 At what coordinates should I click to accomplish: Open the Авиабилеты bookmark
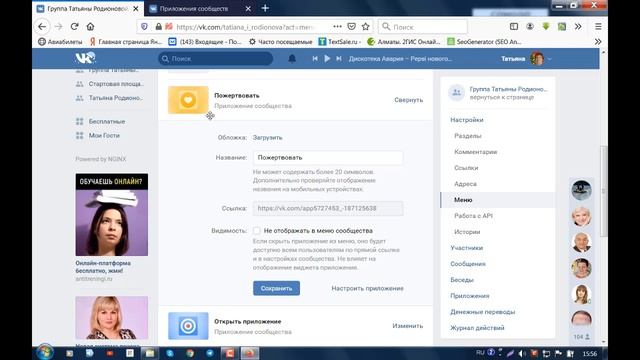click(x=60, y=42)
